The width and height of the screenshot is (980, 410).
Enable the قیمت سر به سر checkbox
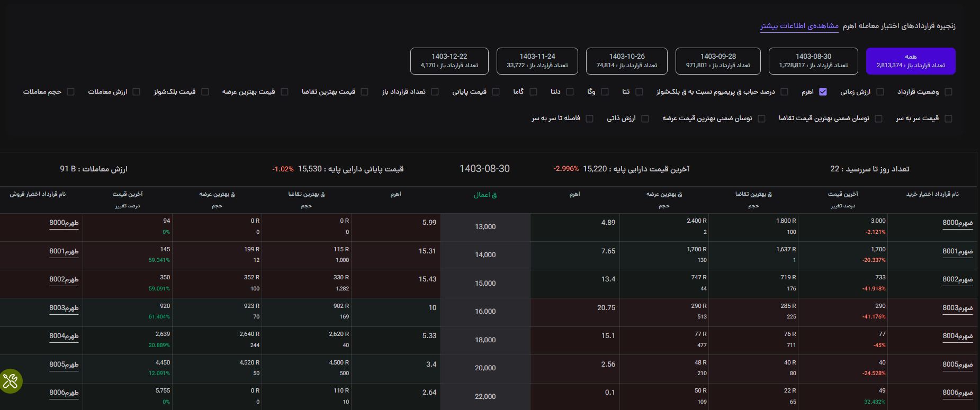(948, 119)
